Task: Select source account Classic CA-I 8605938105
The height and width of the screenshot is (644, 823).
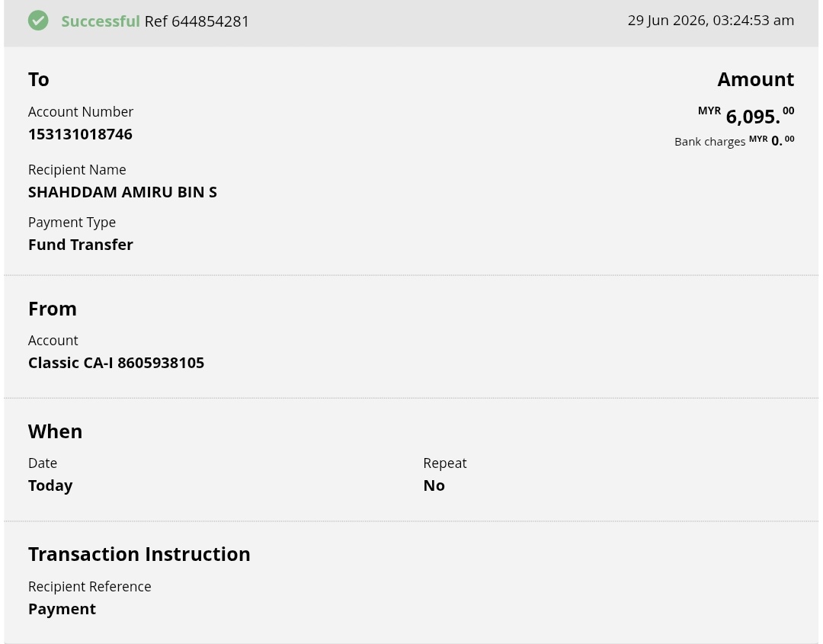Action: [x=116, y=363]
